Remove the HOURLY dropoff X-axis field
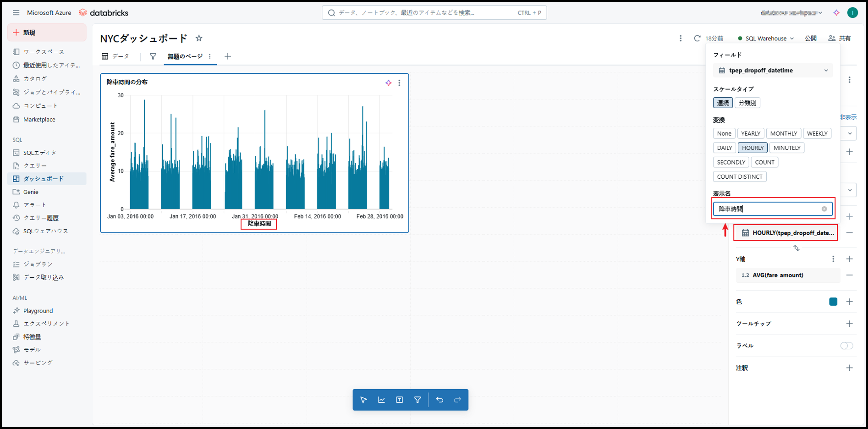 [850, 233]
